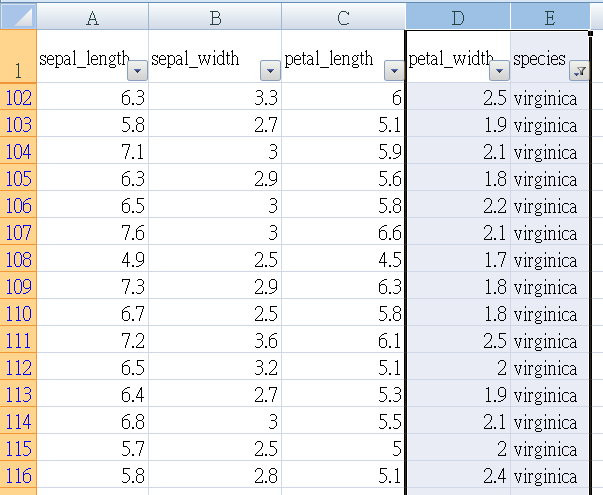This screenshot has height=495, width=603.
Task: Open the petal_length filter dropdown
Action: coord(394,70)
